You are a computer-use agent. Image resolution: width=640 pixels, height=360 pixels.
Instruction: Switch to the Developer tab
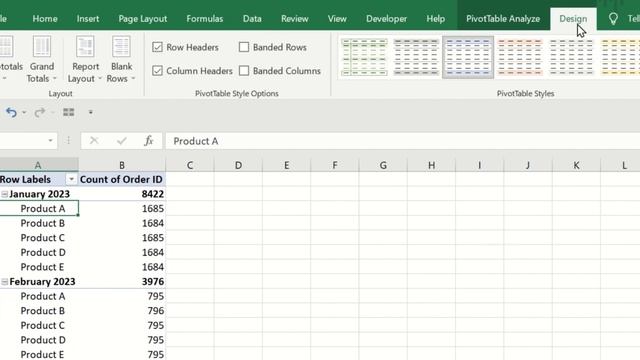coord(386,19)
